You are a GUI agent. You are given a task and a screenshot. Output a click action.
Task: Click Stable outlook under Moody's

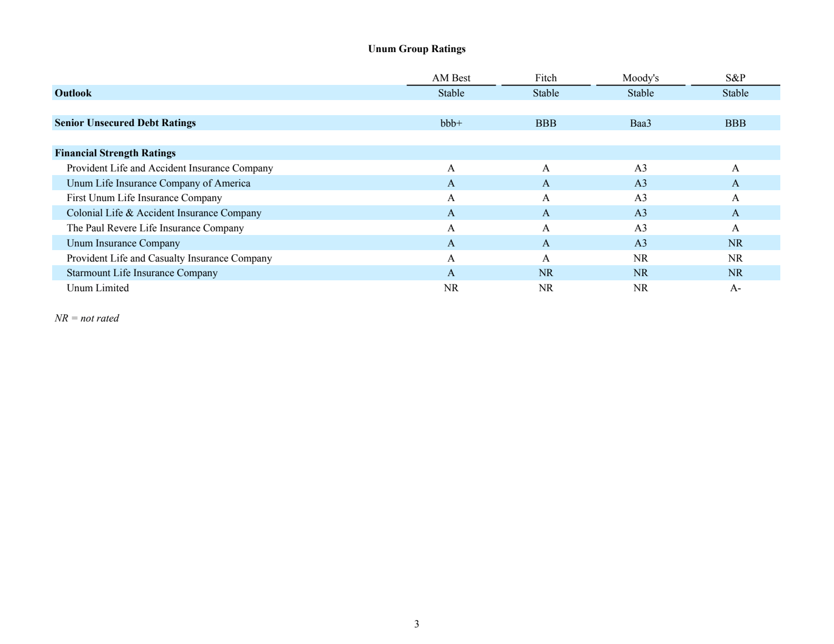[641, 93]
